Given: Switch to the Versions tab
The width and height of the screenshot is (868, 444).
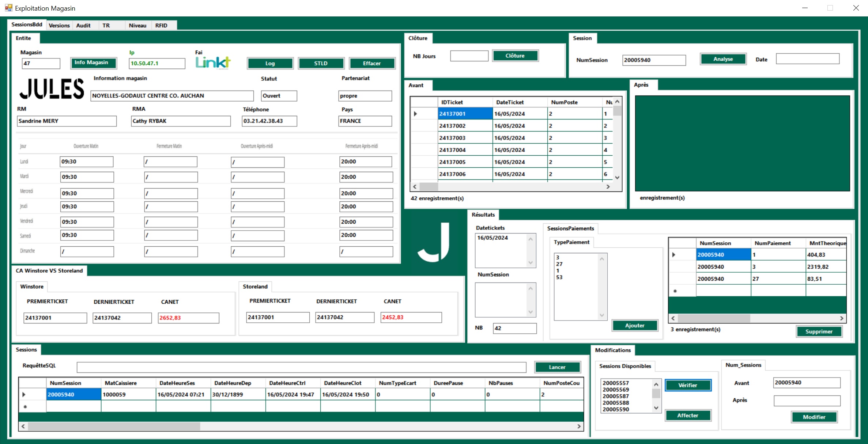Looking at the screenshot, I should (59, 25).
